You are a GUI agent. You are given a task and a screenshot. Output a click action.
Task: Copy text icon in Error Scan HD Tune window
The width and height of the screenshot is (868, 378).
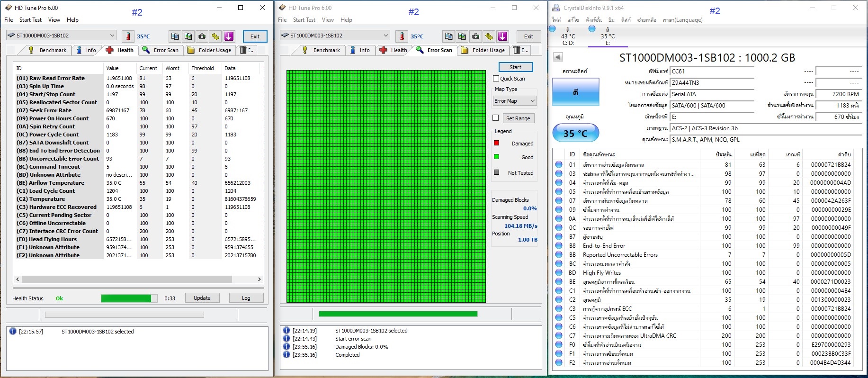448,36
